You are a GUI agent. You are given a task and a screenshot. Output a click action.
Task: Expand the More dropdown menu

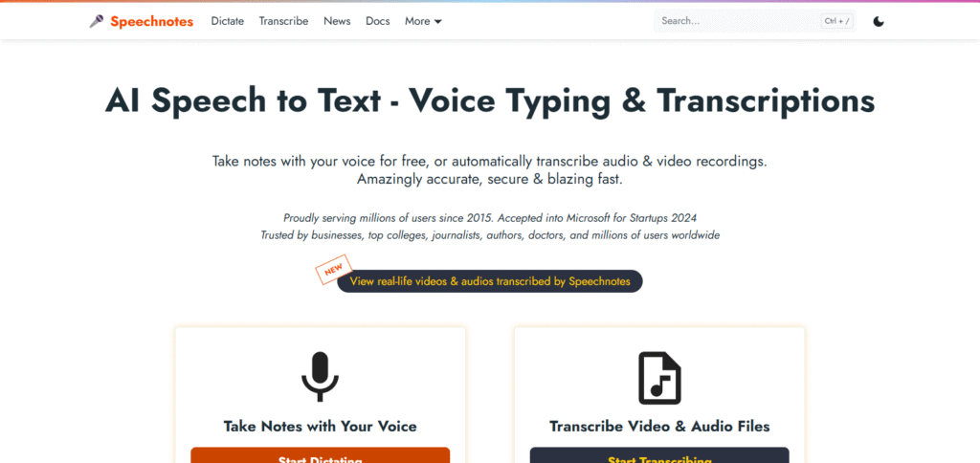point(423,21)
